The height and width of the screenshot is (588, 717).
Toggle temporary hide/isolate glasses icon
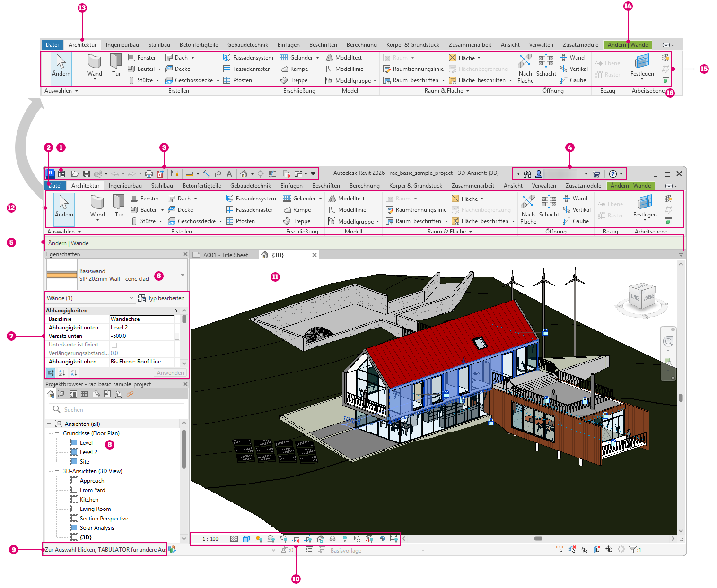click(332, 539)
